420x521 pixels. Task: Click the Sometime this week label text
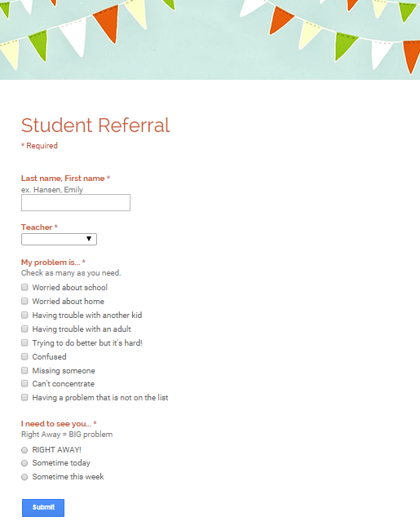(69, 477)
